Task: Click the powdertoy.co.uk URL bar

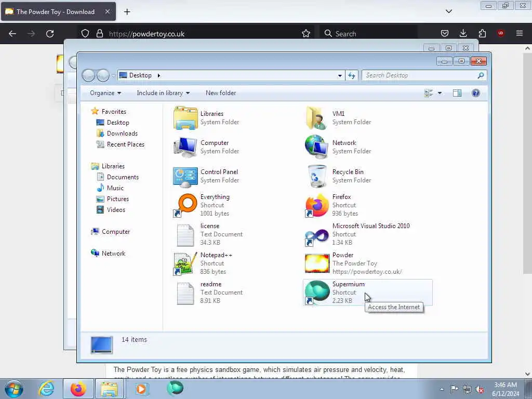Action: pyautogui.click(x=197, y=34)
